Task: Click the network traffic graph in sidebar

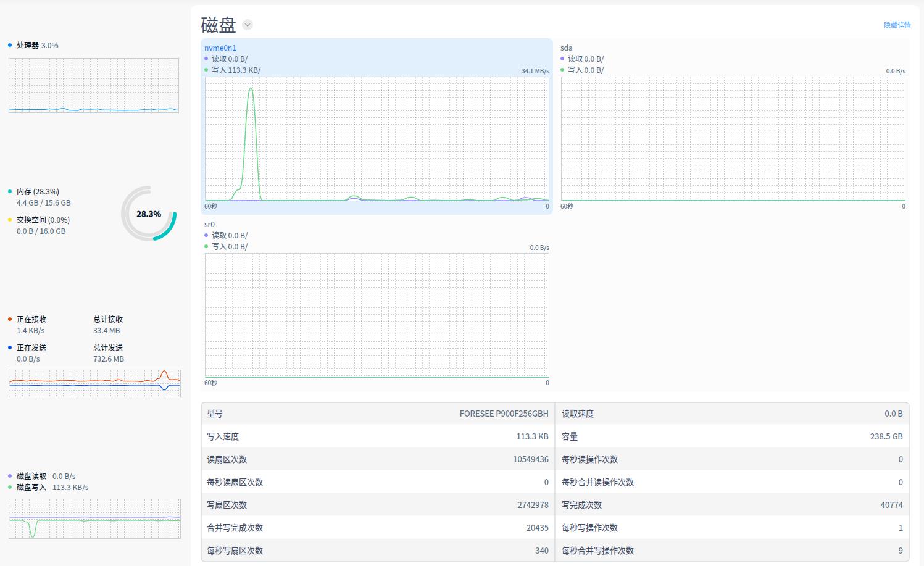Action: [x=93, y=383]
